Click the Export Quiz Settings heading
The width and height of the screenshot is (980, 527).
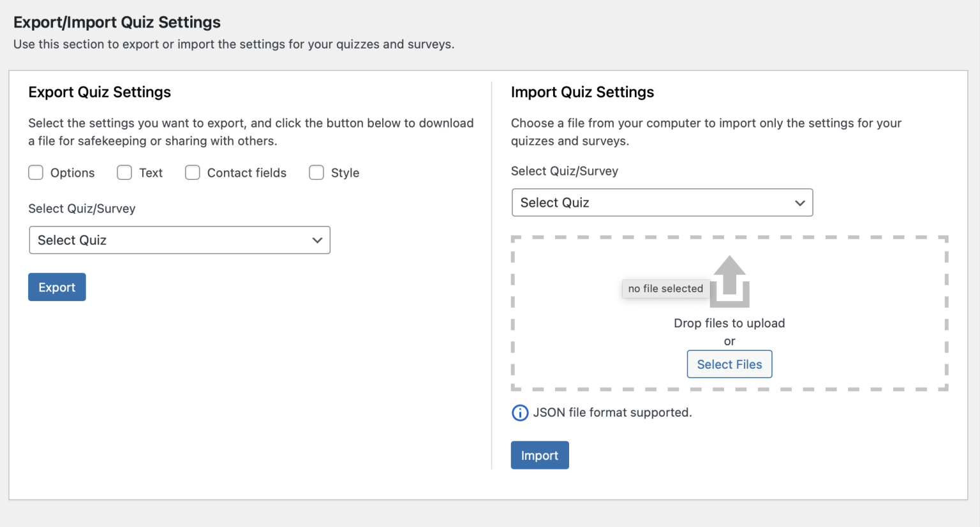click(100, 92)
